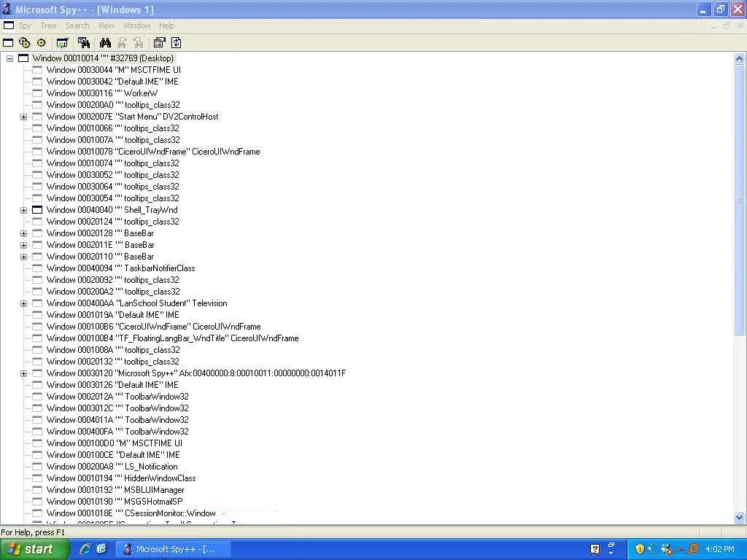Click the orange magnifier tray icon

[x=693, y=549]
